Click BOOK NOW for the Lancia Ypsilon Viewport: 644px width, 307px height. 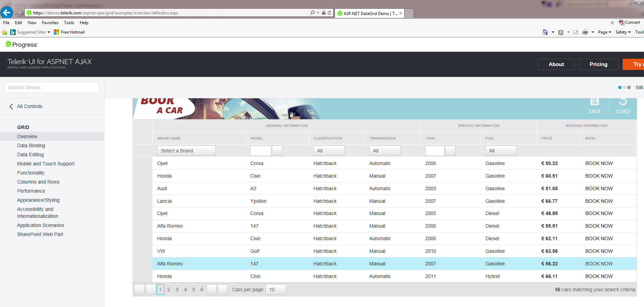pos(599,201)
